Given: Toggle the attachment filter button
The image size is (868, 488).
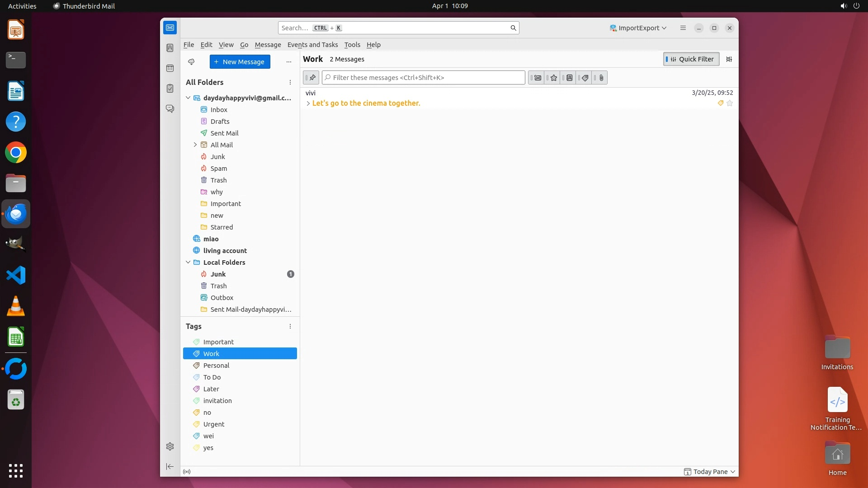Looking at the screenshot, I should point(601,78).
